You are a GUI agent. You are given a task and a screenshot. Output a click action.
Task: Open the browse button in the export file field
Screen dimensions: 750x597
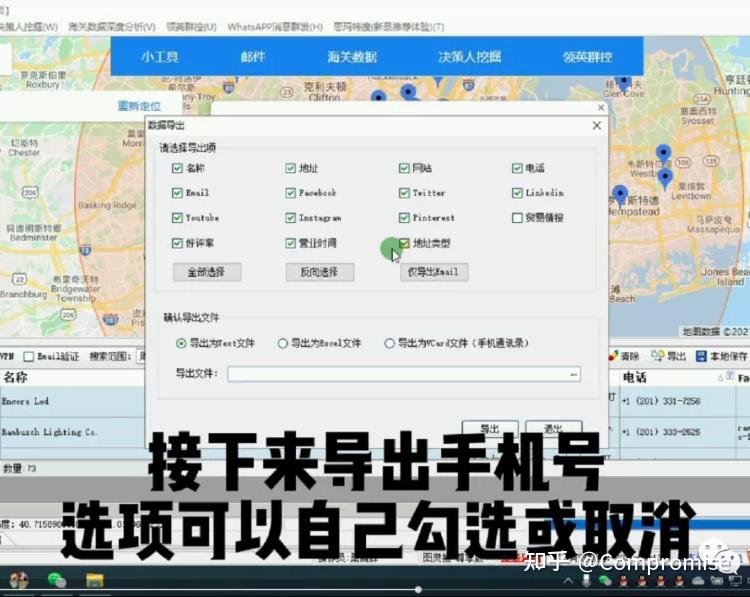tap(574, 374)
